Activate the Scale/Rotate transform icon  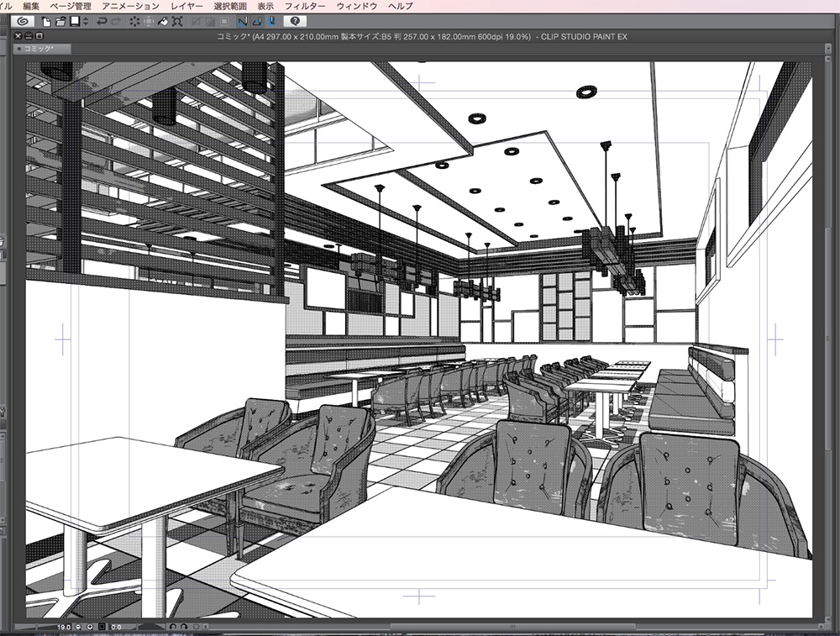pos(177,22)
